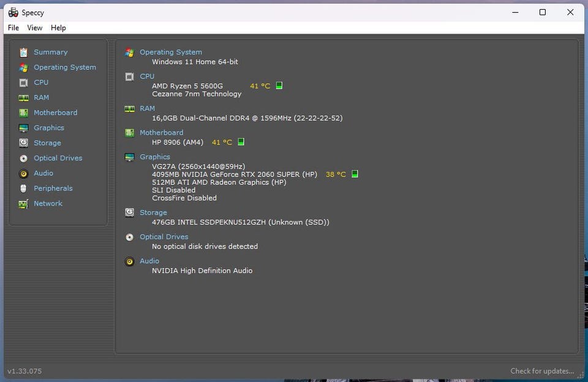The width and height of the screenshot is (588, 382).
Task: Click the 16,0GB Dual-Channel DDR4 line
Action: pos(247,118)
